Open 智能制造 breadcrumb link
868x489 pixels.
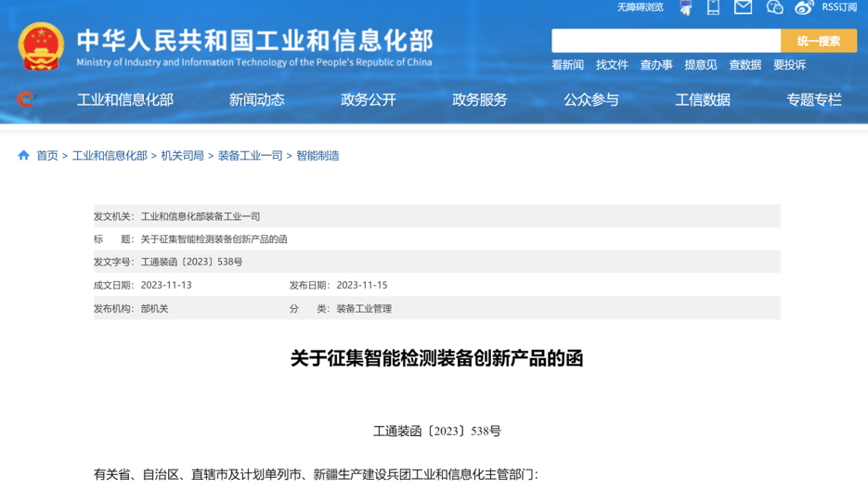click(x=317, y=156)
